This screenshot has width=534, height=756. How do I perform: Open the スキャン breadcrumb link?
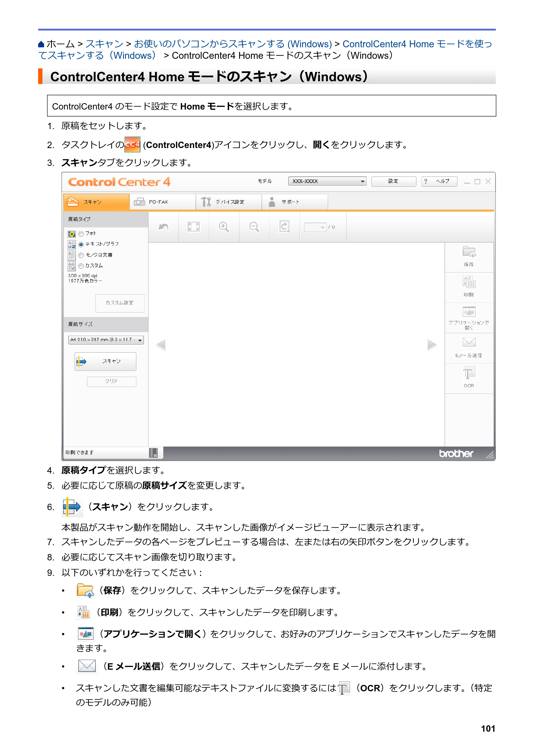pyautogui.click(x=104, y=44)
